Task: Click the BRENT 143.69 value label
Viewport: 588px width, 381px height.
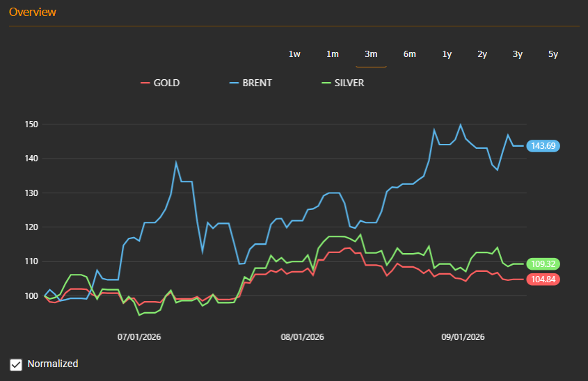Action: [x=543, y=146]
